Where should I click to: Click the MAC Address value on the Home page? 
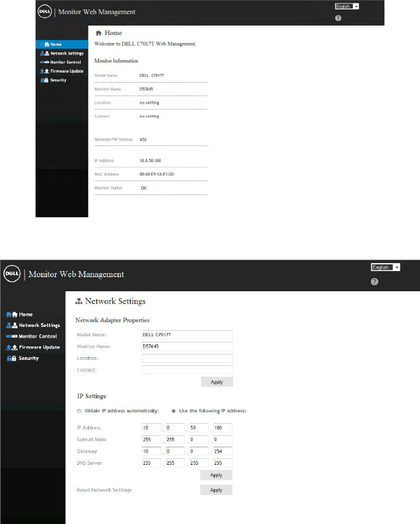157,174
